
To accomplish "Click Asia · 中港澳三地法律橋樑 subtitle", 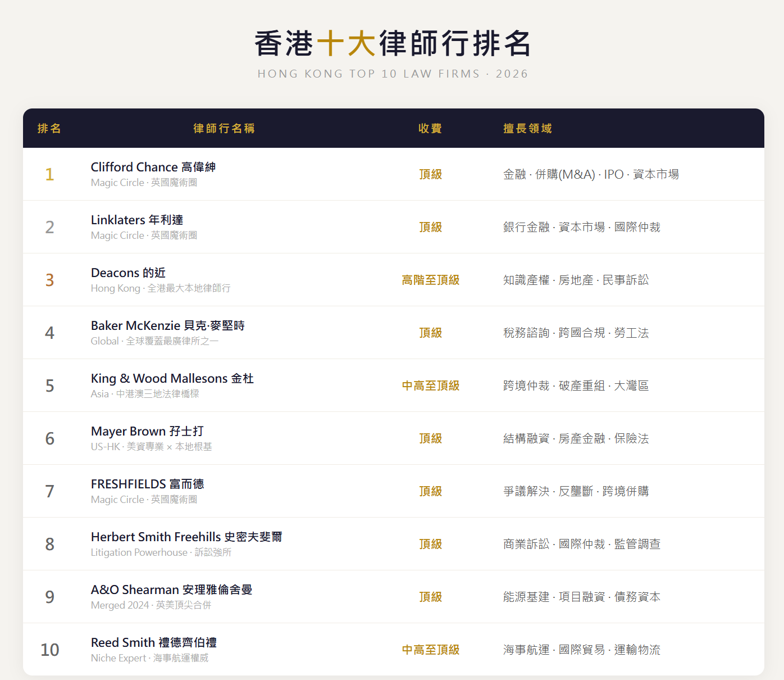I will click(x=145, y=394).
